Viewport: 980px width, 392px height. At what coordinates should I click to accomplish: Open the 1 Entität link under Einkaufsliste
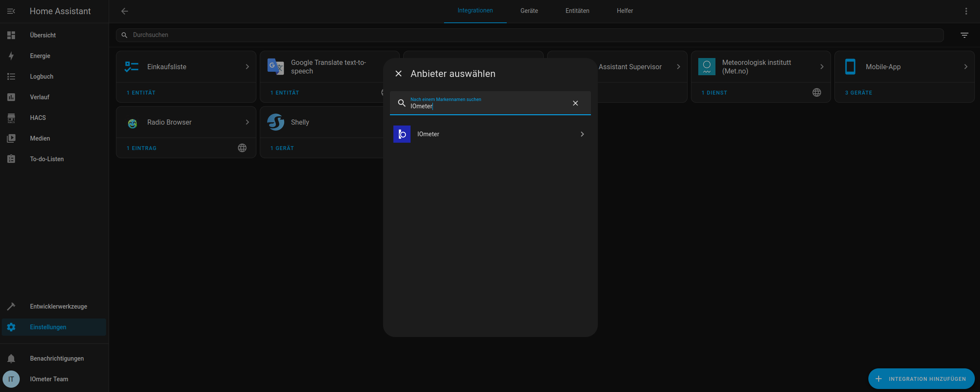[x=141, y=93]
